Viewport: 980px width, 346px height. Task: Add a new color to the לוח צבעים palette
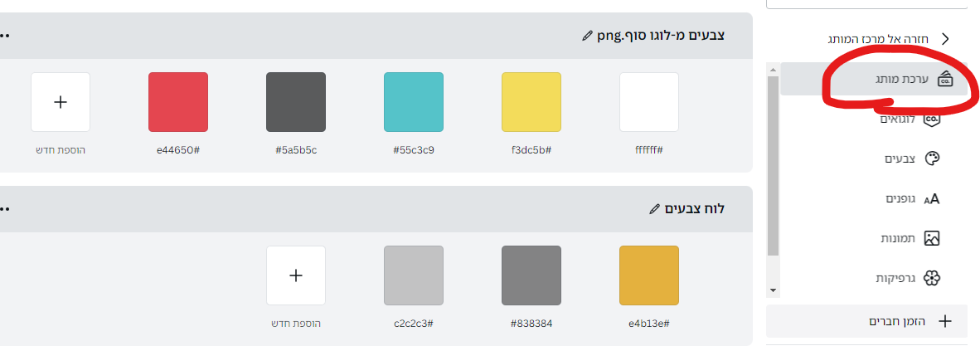pos(296,275)
